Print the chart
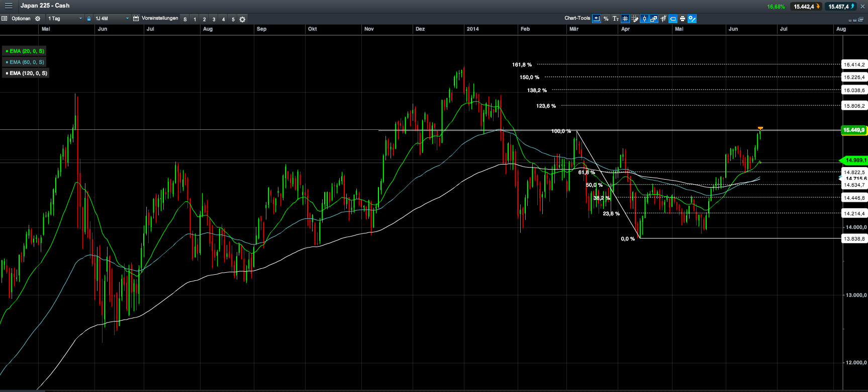Image resolution: width=868 pixels, height=392 pixels. [683, 19]
